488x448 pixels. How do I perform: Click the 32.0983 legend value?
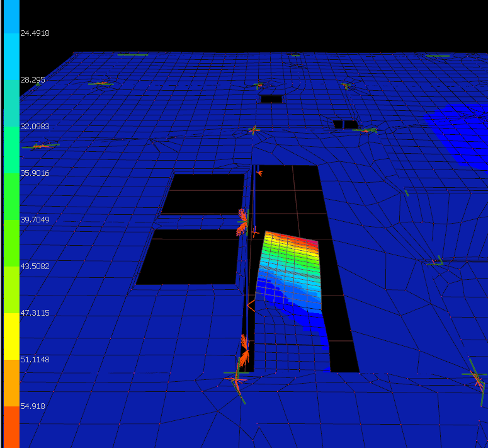pos(35,127)
